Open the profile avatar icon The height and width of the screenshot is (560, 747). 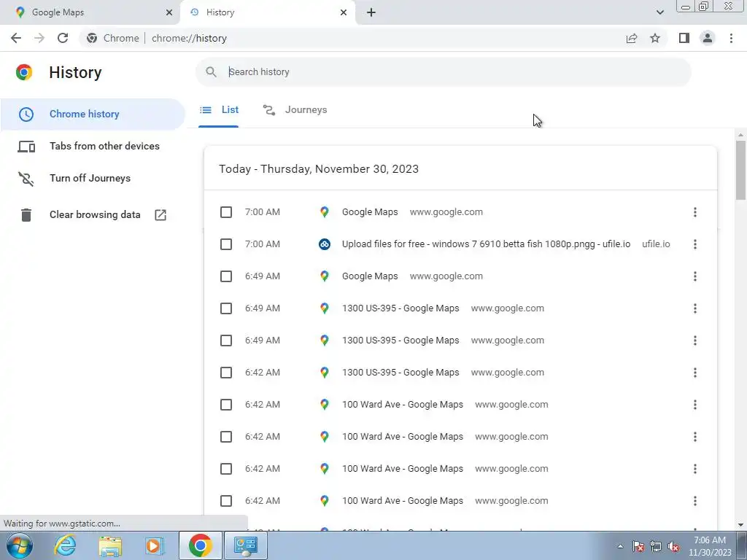click(708, 38)
